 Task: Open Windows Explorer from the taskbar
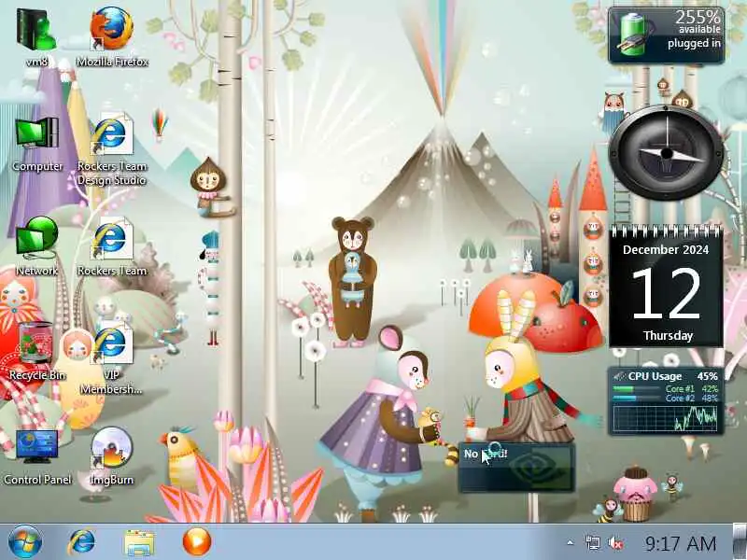[139, 542]
